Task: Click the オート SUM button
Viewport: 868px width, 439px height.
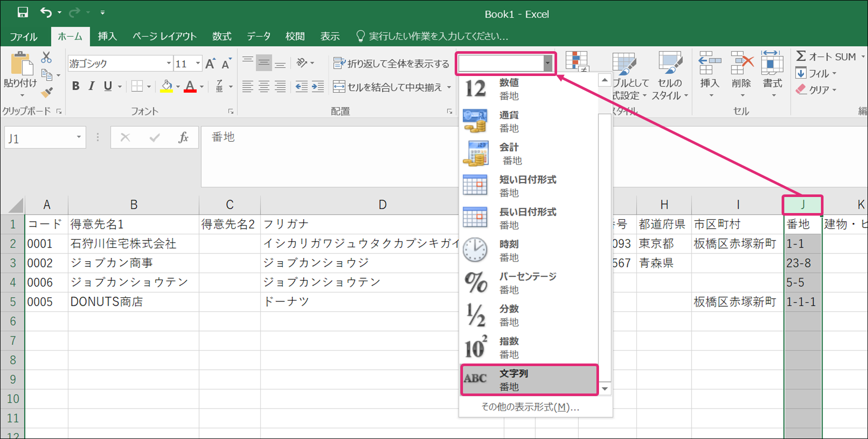Action: (x=826, y=57)
